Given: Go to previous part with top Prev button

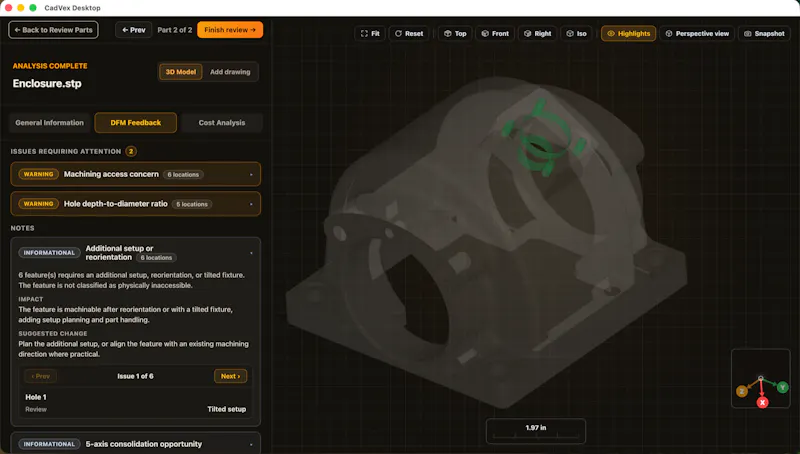Looking at the screenshot, I should [x=134, y=30].
